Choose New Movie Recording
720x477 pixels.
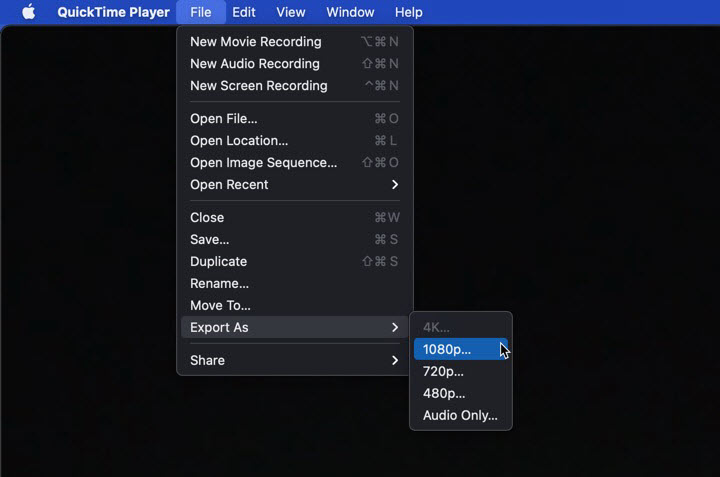pyautogui.click(x=295, y=42)
